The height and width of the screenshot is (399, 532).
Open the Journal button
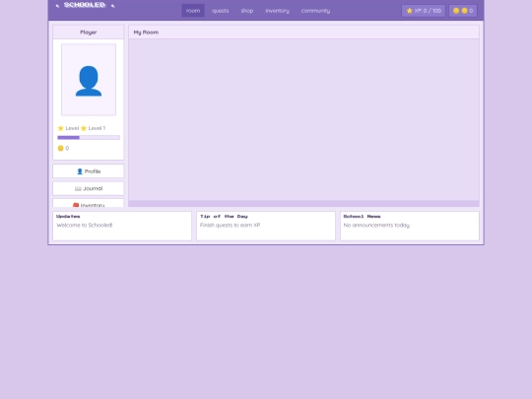click(89, 188)
